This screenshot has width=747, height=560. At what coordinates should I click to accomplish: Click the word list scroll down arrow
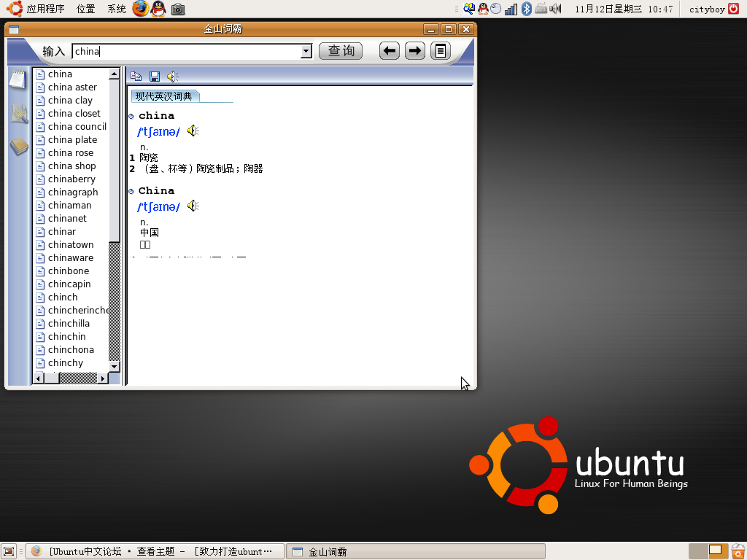click(x=114, y=366)
